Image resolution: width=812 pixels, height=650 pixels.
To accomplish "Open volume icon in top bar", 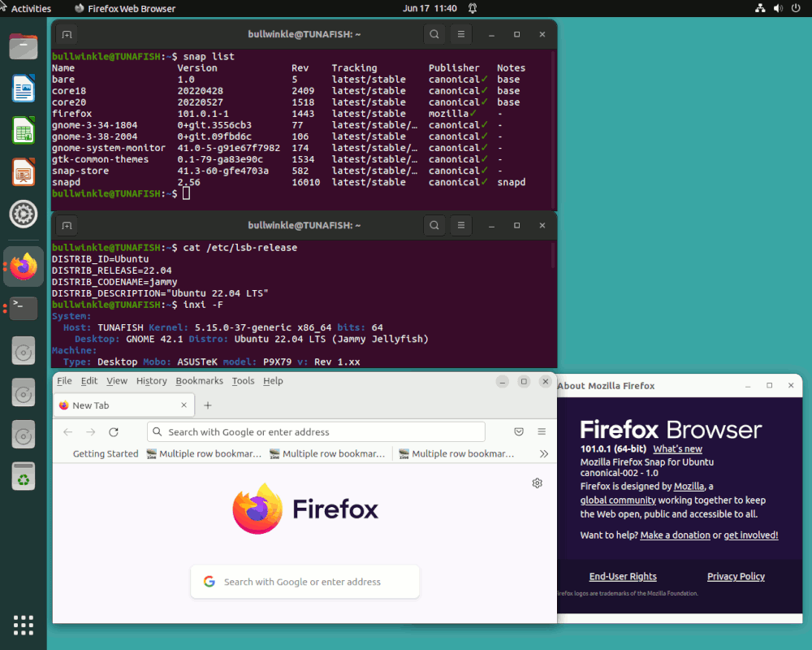I will (778, 8).
